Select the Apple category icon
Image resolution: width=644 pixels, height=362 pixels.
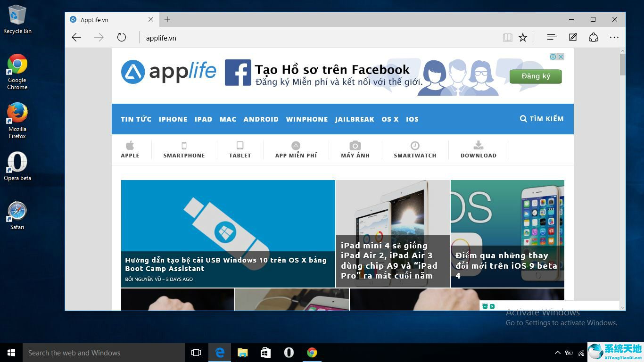click(x=130, y=145)
